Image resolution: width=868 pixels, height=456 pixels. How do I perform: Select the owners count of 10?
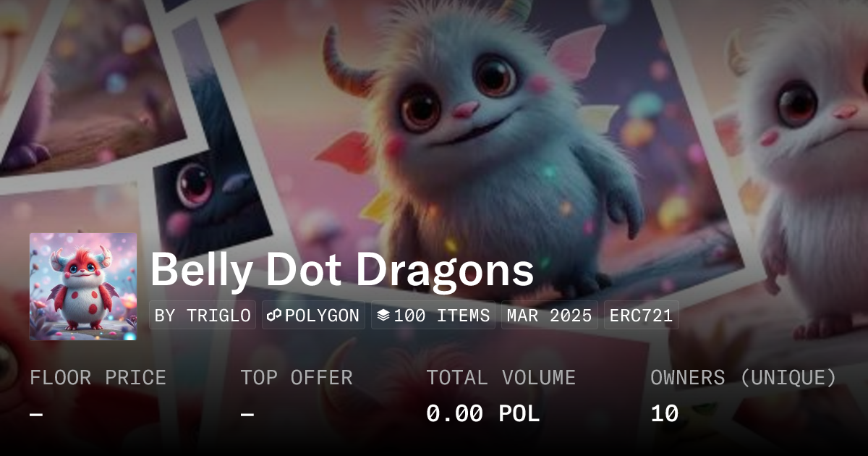pos(664,414)
